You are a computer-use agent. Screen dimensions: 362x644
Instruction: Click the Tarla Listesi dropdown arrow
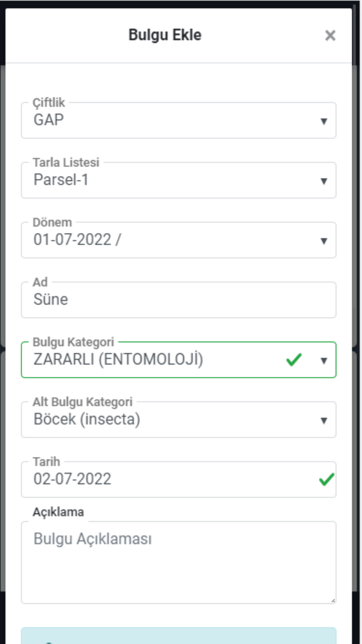coord(324,181)
